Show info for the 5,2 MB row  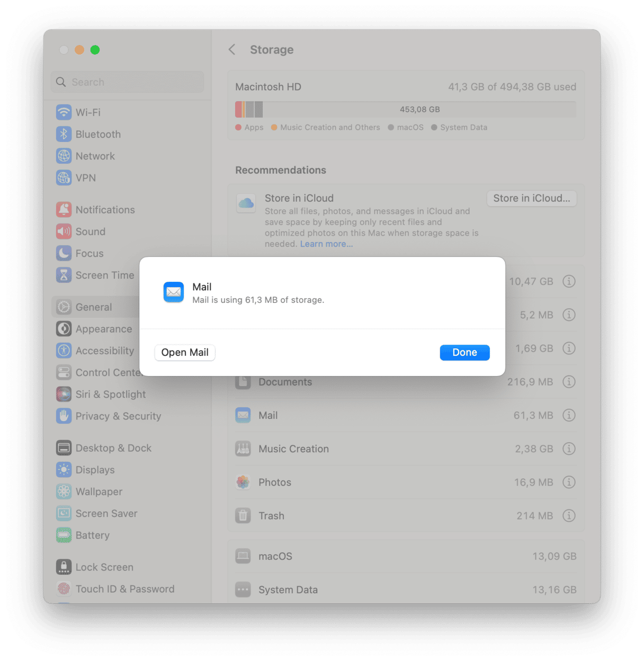(569, 315)
